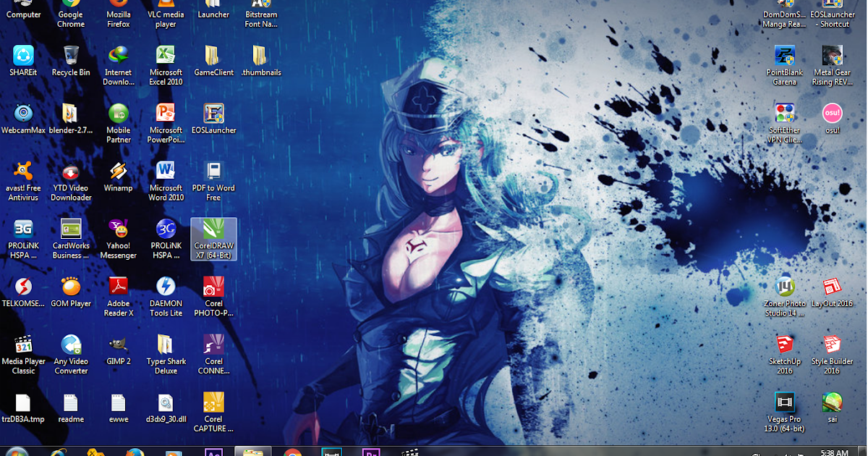Click the blender-2.7 folder icon

pyautogui.click(x=71, y=119)
